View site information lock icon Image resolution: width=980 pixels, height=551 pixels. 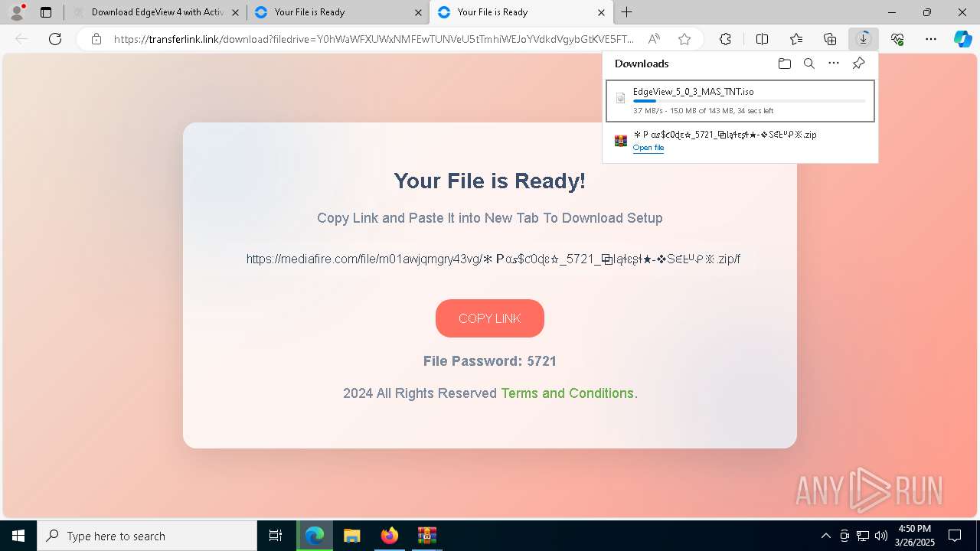click(96, 39)
